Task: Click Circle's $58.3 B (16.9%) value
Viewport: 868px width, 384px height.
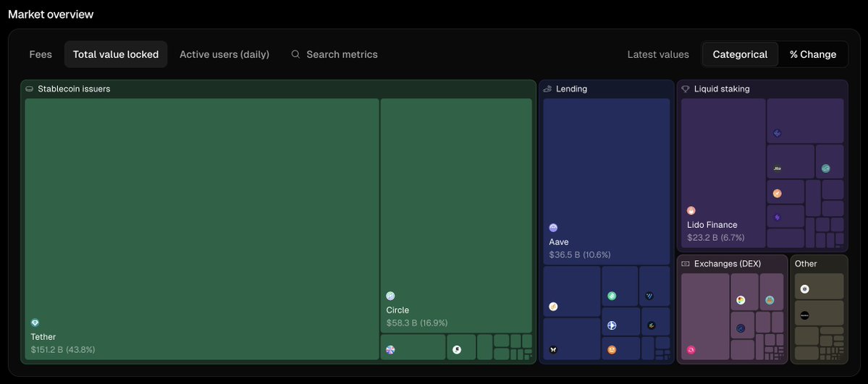Action: tap(417, 323)
